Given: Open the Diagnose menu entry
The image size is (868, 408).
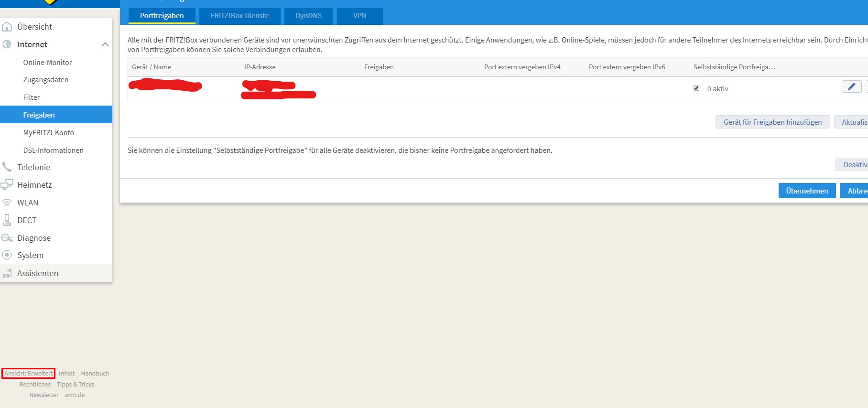Looking at the screenshot, I should tap(33, 238).
